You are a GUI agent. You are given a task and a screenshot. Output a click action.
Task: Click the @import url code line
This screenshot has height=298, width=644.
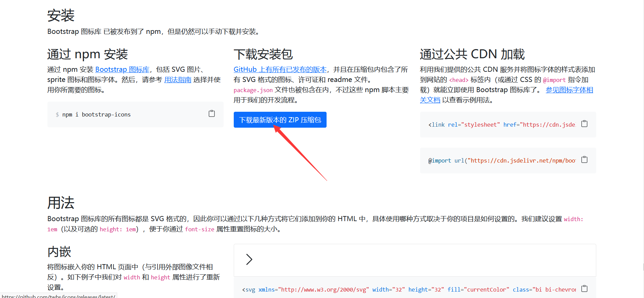pos(502,161)
